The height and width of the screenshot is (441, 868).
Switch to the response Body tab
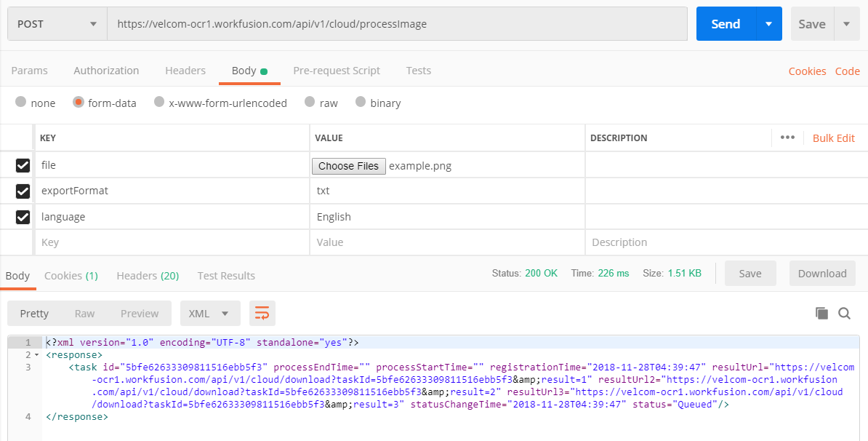17,275
